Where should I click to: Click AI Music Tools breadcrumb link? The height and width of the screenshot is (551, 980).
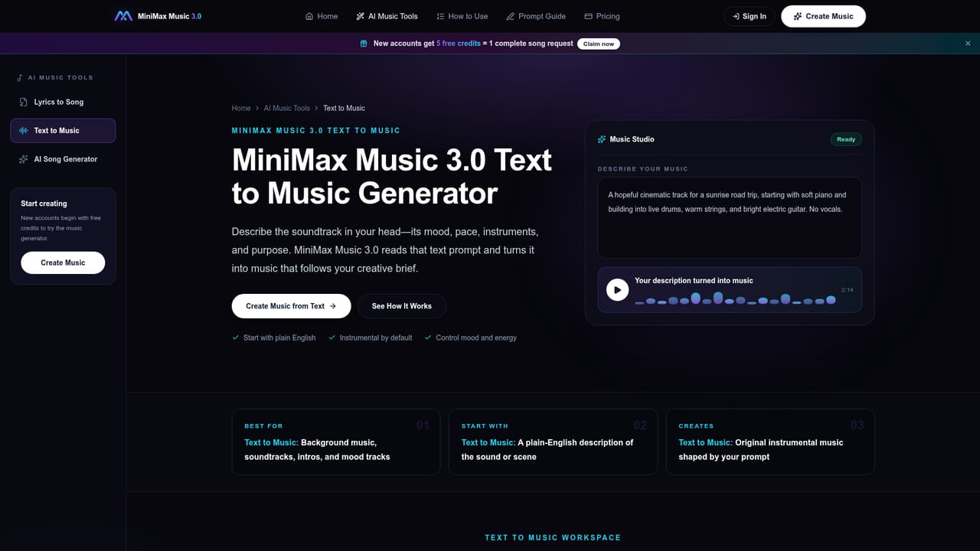(x=287, y=108)
